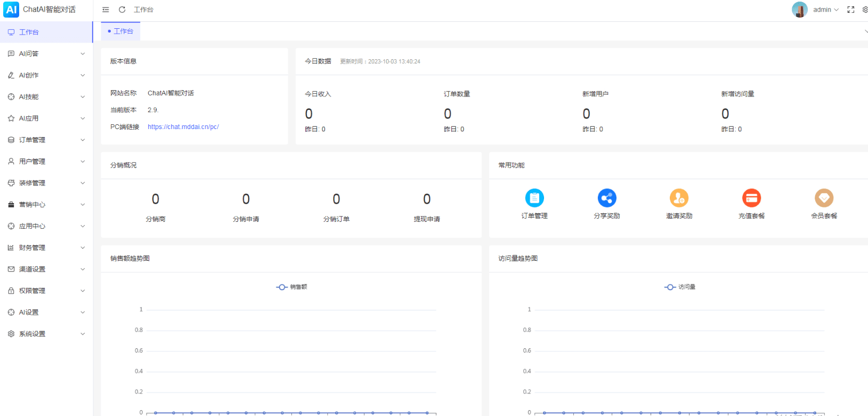Select the 工作台 sidebar menu item
The width and height of the screenshot is (868, 416).
[x=46, y=33]
